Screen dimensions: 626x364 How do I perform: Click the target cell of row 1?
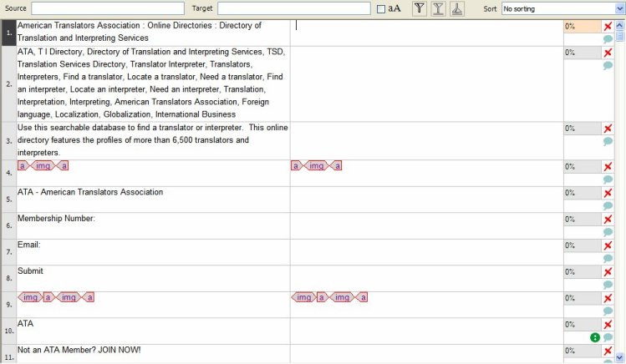[x=427, y=33]
